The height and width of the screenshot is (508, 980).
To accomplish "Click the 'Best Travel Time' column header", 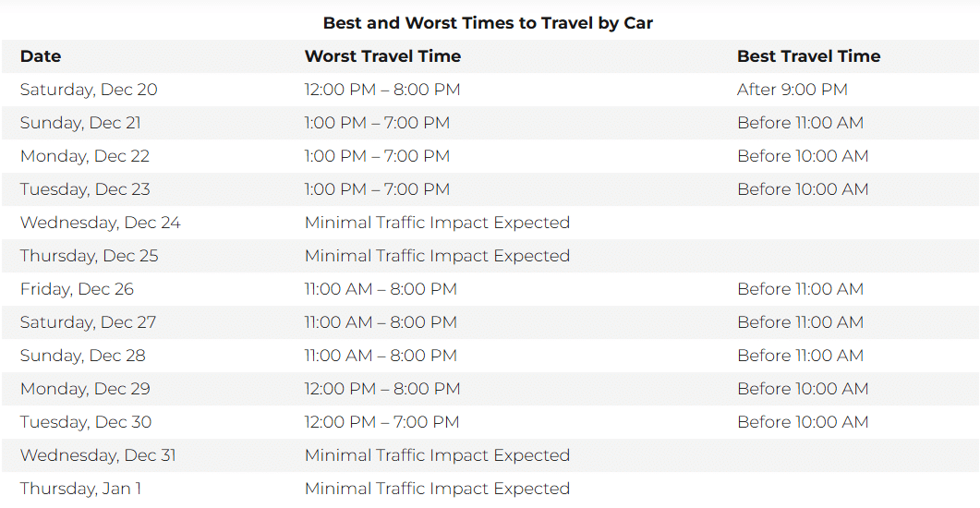I will (808, 56).
